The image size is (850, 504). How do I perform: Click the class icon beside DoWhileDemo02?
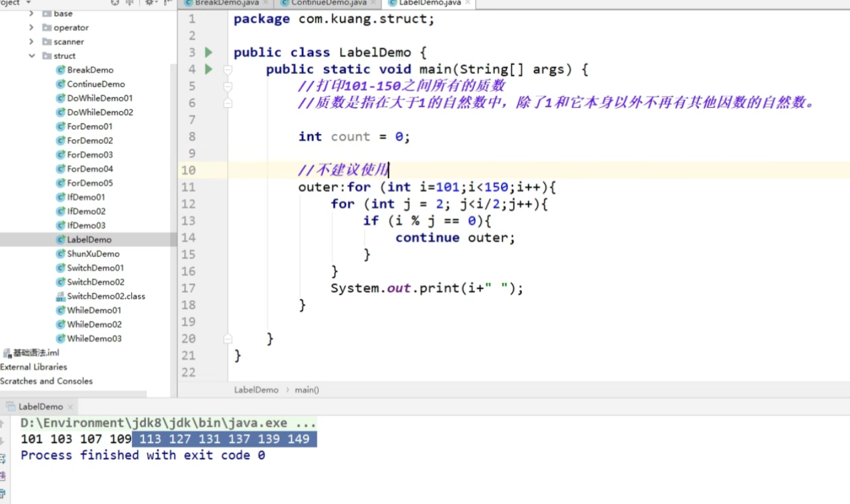point(60,112)
